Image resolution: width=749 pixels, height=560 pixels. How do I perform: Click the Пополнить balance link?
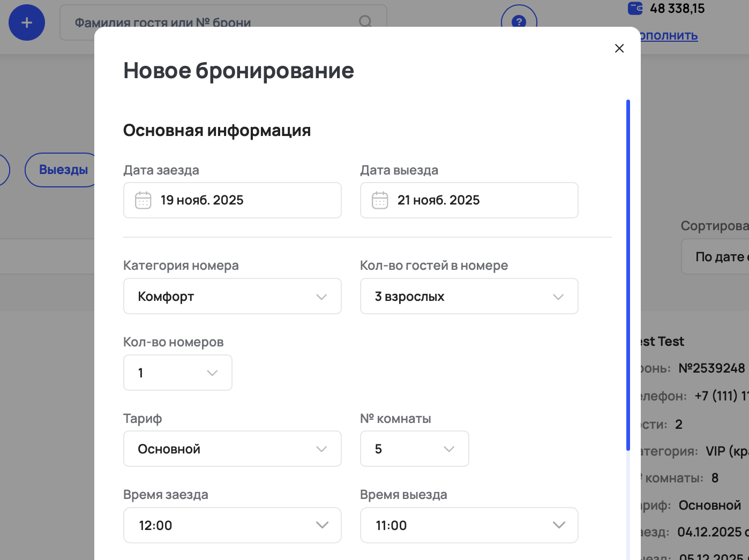point(669,36)
